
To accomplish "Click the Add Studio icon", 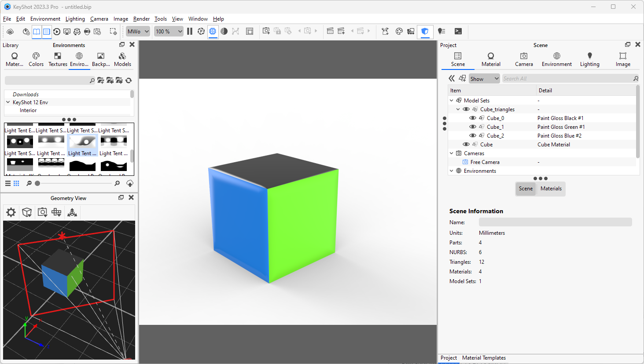I will (x=341, y=31).
